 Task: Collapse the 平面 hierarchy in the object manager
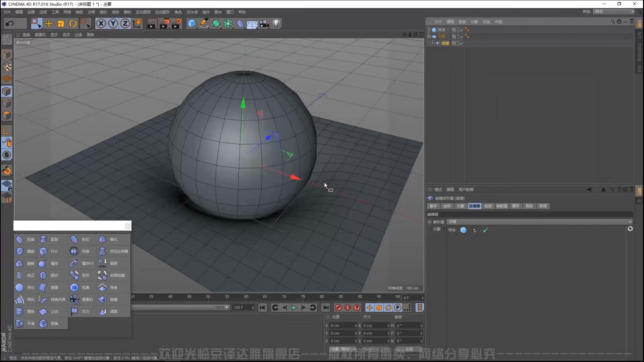[429, 37]
